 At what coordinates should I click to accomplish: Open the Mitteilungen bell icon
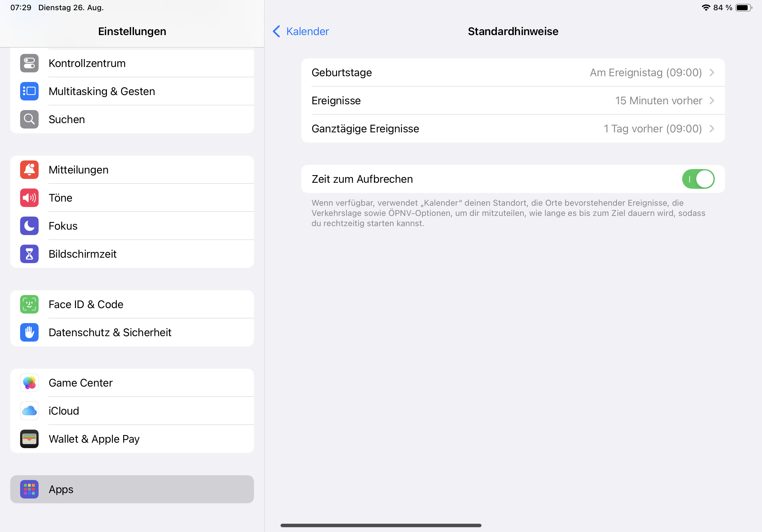point(29,170)
